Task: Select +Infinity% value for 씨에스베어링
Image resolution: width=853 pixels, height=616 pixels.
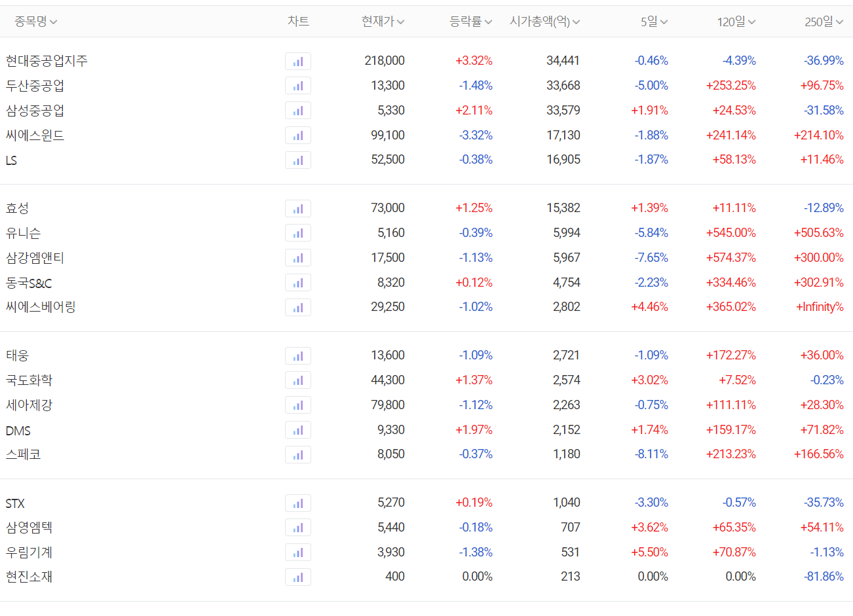Action: coord(820,307)
